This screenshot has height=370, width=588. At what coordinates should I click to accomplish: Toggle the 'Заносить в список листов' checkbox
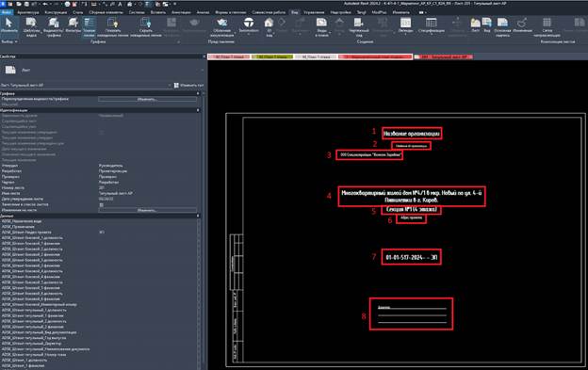[101, 205]
